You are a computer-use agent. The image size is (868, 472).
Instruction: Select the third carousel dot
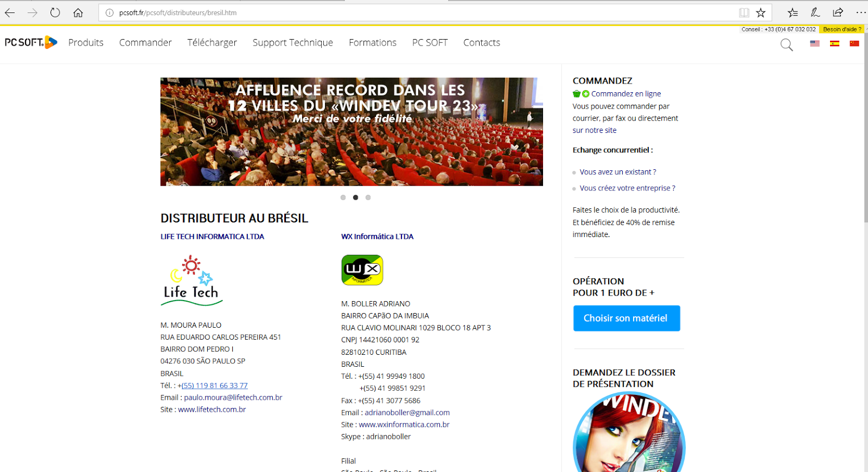[368, 197]
